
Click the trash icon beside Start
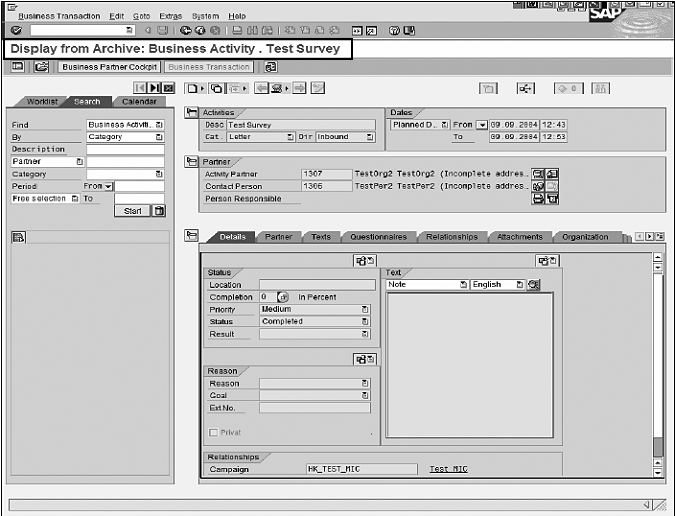click(x=158, y=211)
